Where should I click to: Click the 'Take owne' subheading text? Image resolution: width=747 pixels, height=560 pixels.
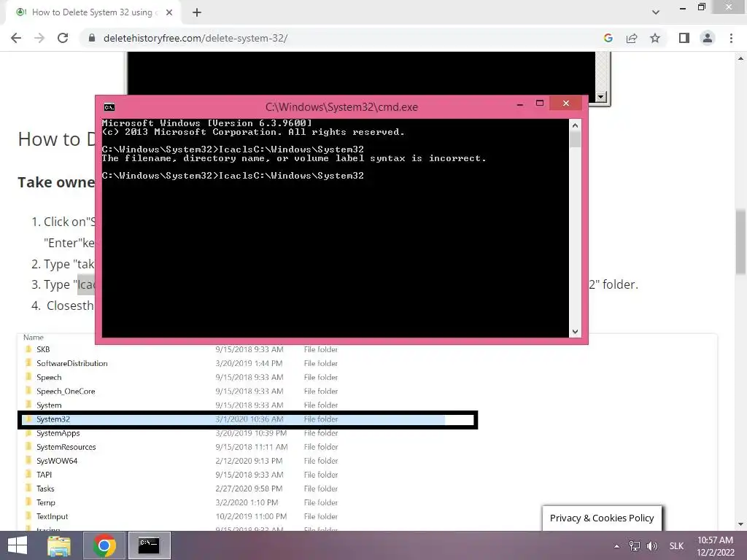56,182
